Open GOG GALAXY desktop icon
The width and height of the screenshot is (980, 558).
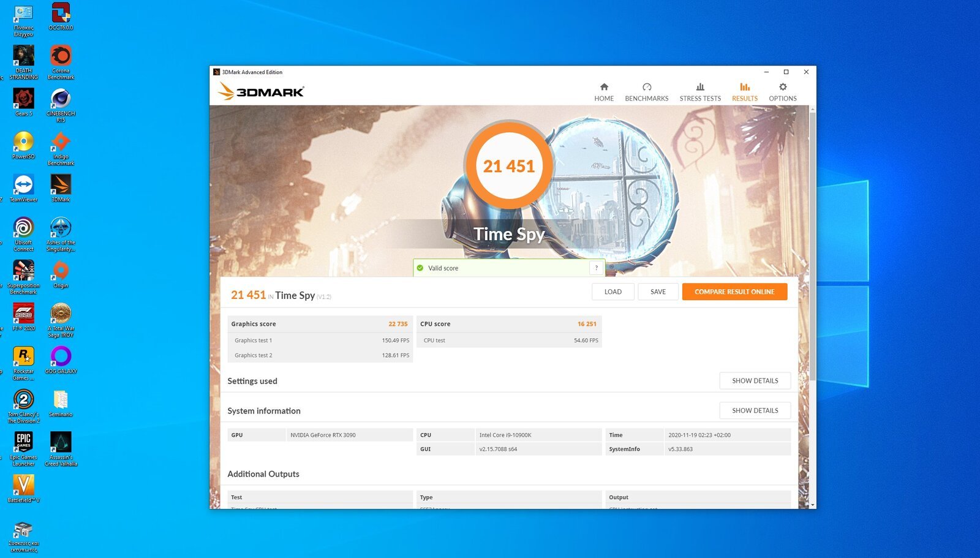click(61, 359)
